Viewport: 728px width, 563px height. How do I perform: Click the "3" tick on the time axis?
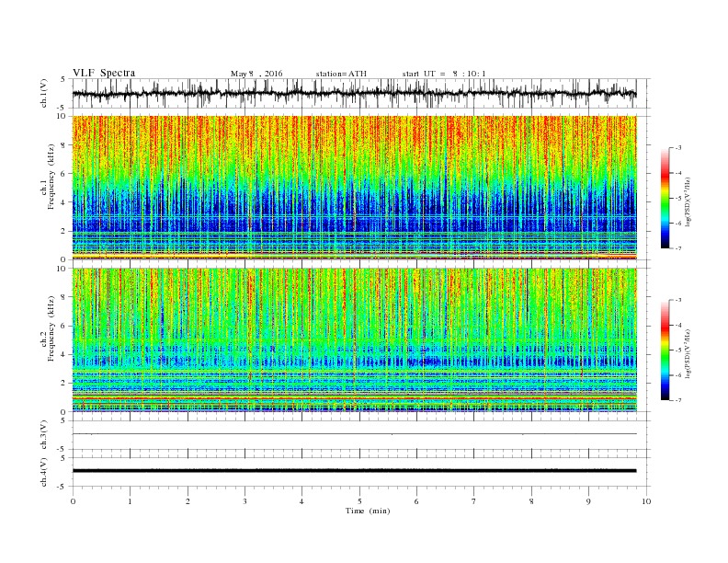coord(245,501)
